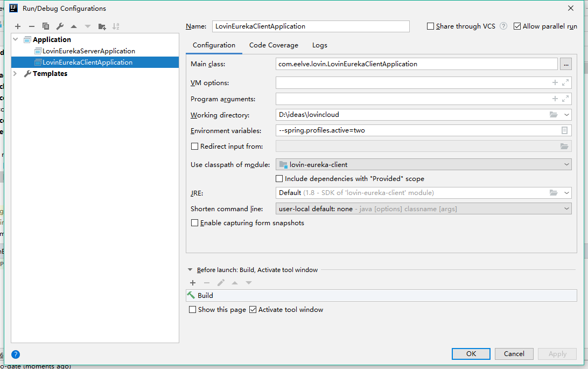Open Edit Defaults wrench icon
The height and width of the screenshot is (369, 588).
pos(60,26)
